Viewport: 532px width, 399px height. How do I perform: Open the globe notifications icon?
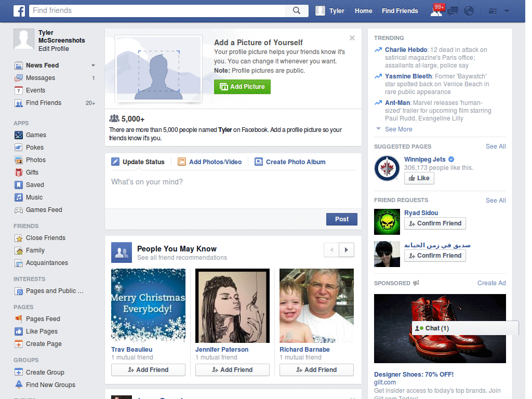pos(469,11)
